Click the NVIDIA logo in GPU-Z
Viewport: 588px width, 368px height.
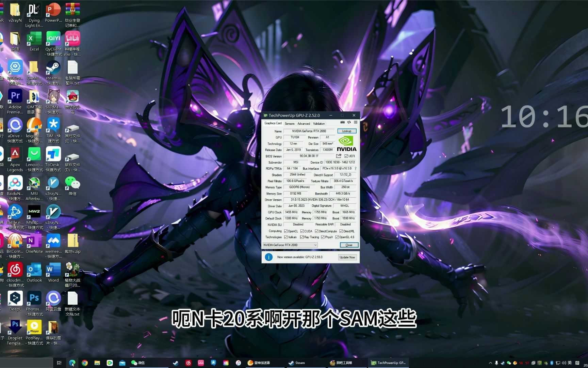346,144
